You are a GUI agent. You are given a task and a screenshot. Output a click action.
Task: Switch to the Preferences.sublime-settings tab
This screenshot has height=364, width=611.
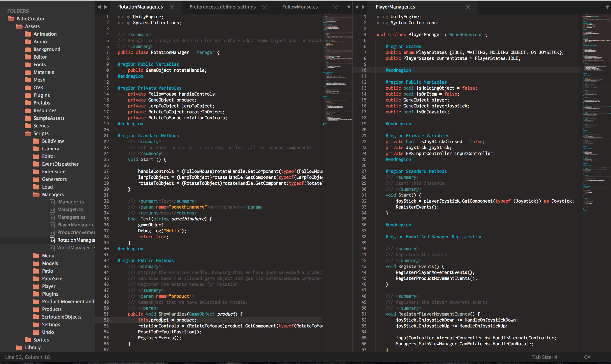pyautogui.click(x=222, y=7)
